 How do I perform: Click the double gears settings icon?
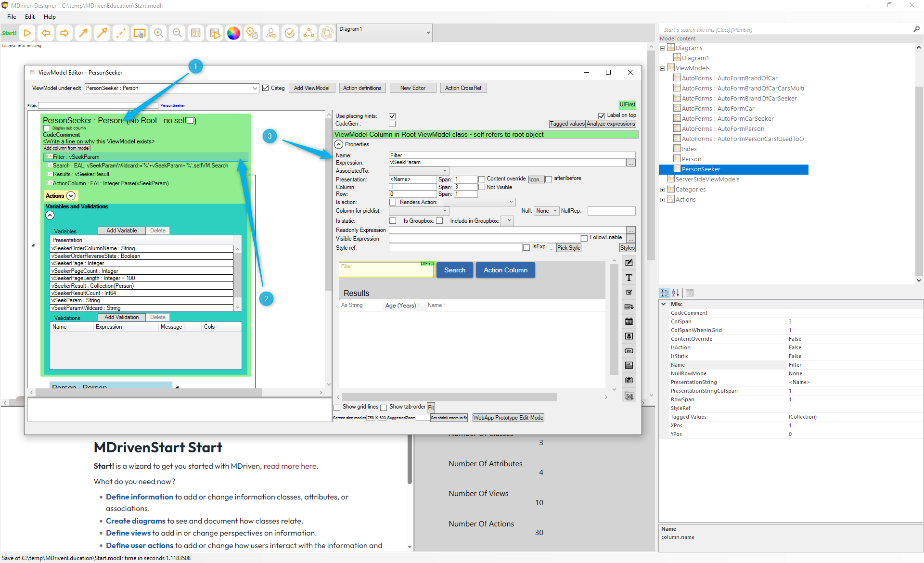click(252, 33)
